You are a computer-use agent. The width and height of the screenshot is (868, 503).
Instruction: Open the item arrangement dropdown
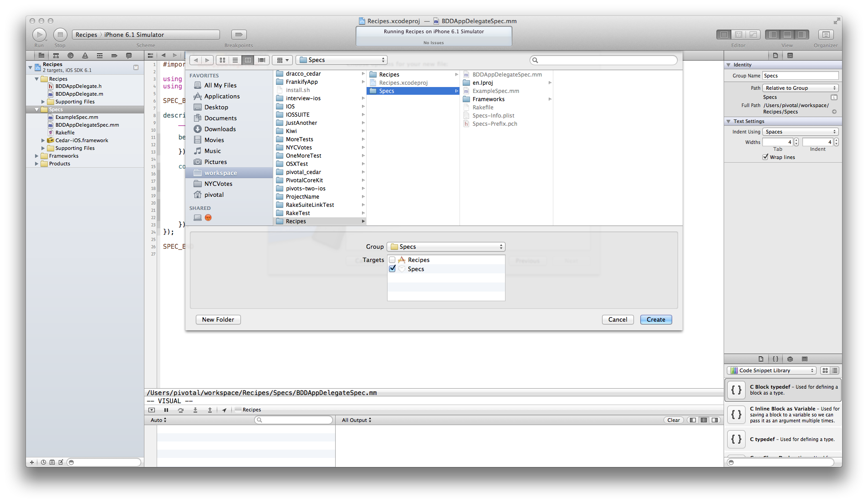tap(283, 60)
